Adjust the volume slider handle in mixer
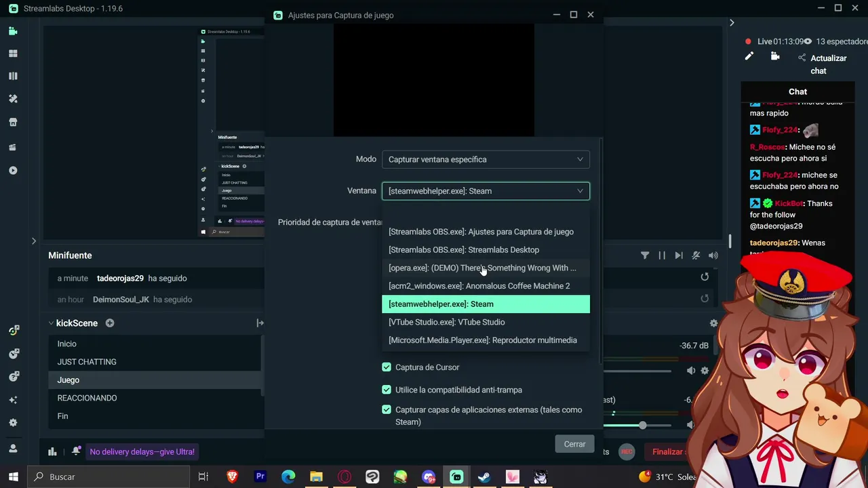868x488 pixels. point(642,425)
